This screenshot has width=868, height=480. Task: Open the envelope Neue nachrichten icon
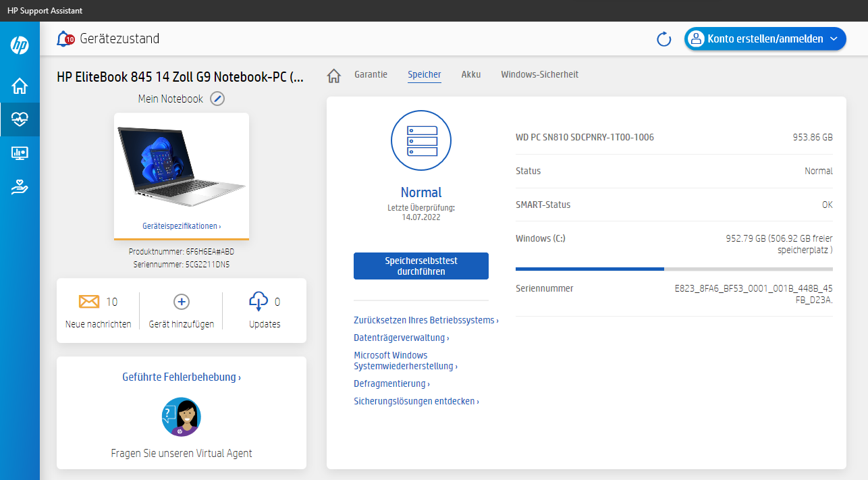(89, 302)
